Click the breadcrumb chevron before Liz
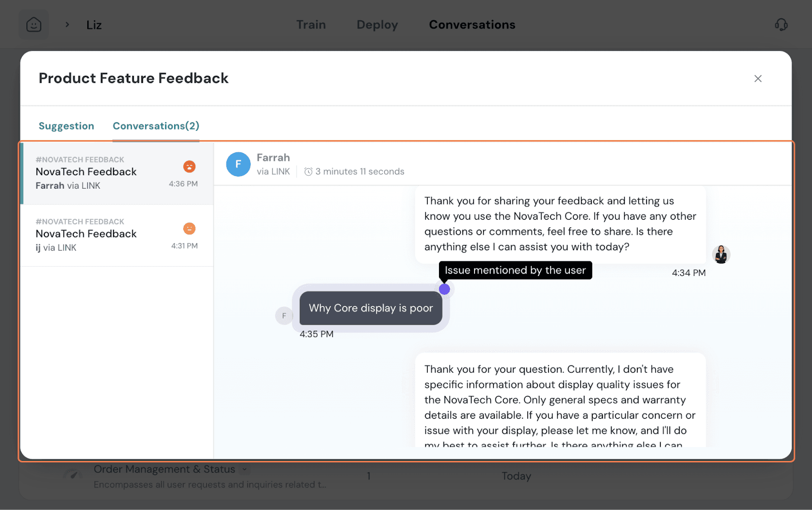812x510 pixels. 67,24
